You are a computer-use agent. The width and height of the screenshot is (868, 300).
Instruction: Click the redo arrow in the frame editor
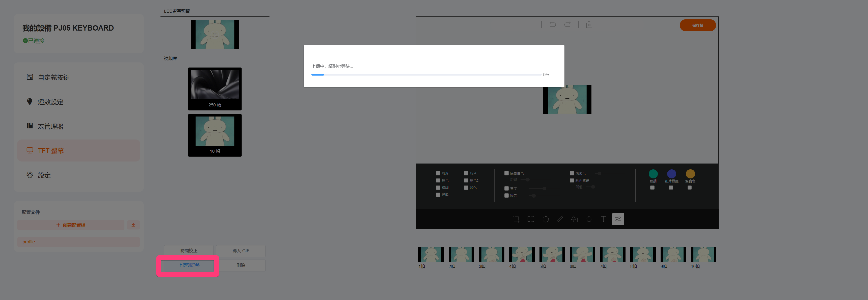(567, 24)
